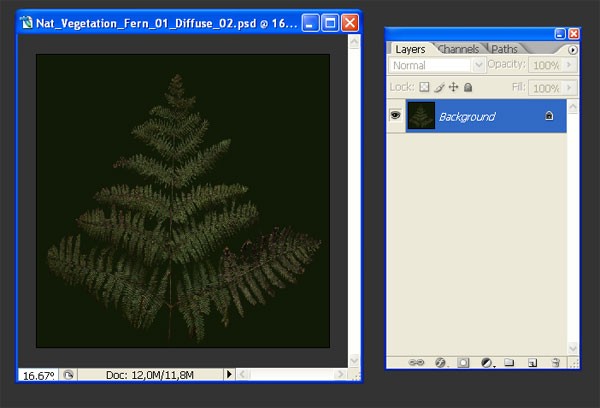Click the document window's scroll up arrow
This screenshot has height=408, width=600.
click(354, 41)
